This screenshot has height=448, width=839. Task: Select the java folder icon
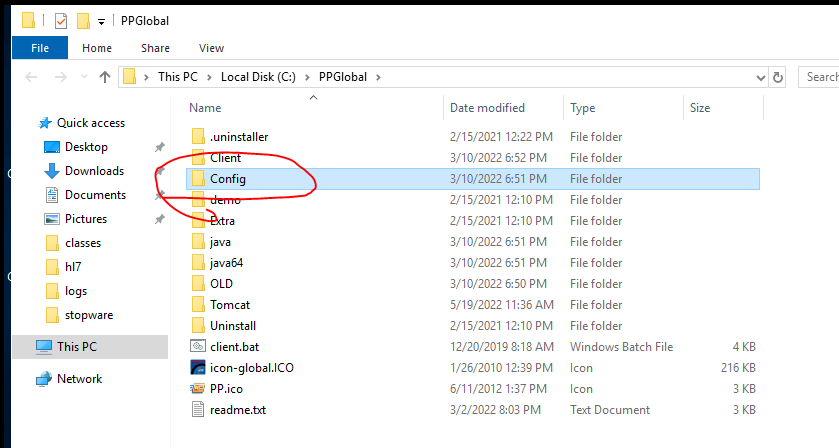(198, 242)
